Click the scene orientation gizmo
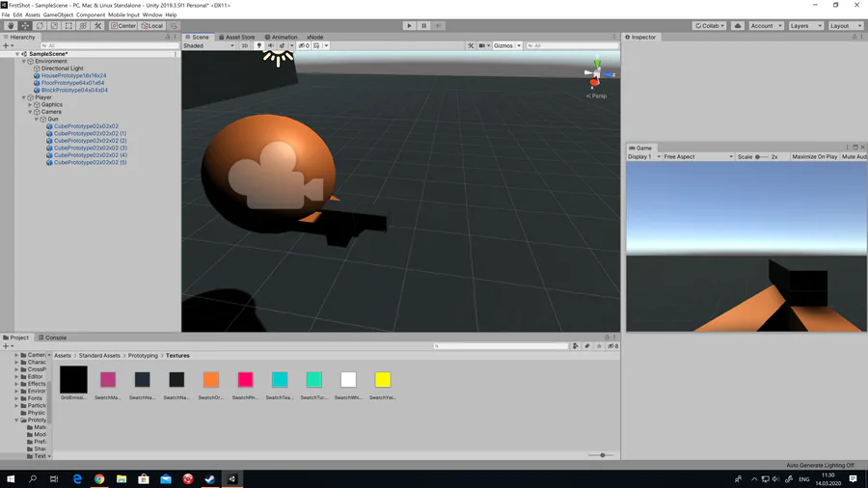Image resolution: width=868 pixels, height=488 pixels. click(597, 74)
